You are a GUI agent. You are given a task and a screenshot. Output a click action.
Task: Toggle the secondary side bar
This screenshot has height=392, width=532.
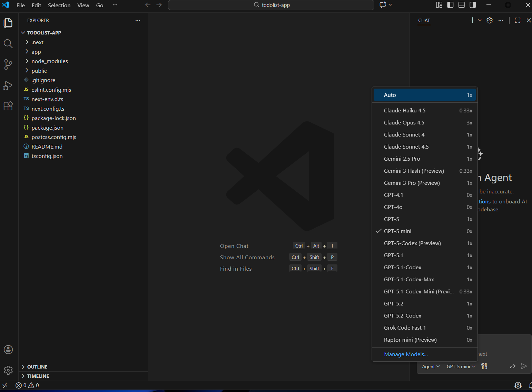point(473,5)
